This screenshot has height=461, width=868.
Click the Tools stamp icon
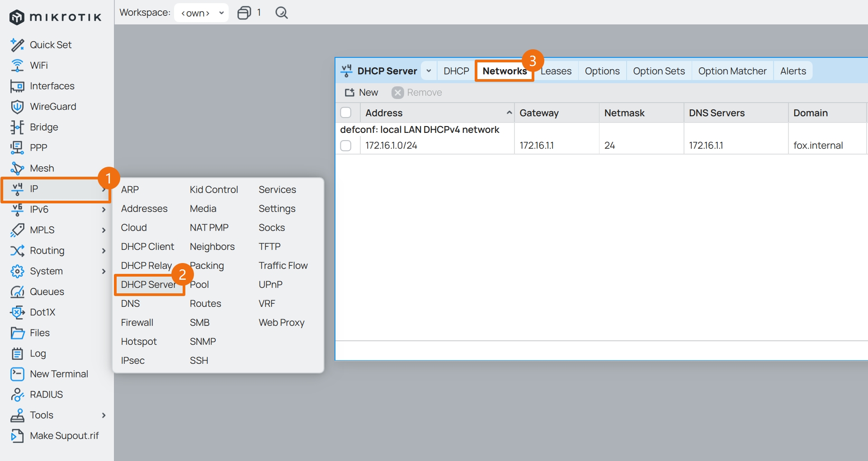(x=17, y=415)
